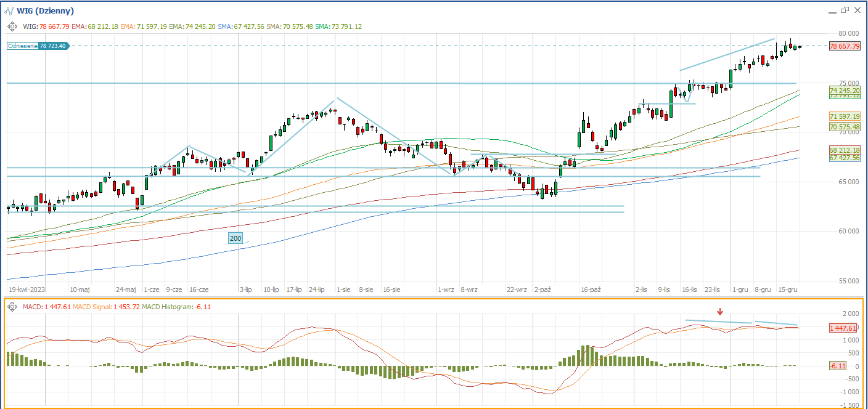This screenshot has width=868, height=409.
Task: Click the 19-kwi-2023 date on the time axis
Action: pos(27,289)
